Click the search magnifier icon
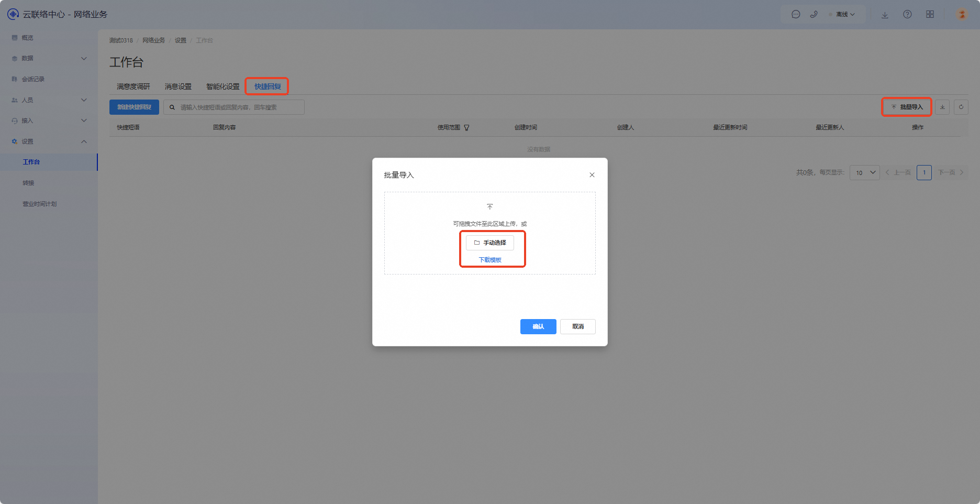The height and width of the screenshot is (504, 980). (x=172, y=107)
